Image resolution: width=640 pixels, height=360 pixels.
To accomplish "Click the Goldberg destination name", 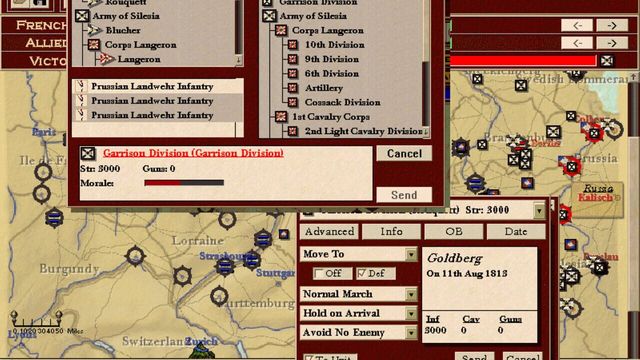I will 455,258.
